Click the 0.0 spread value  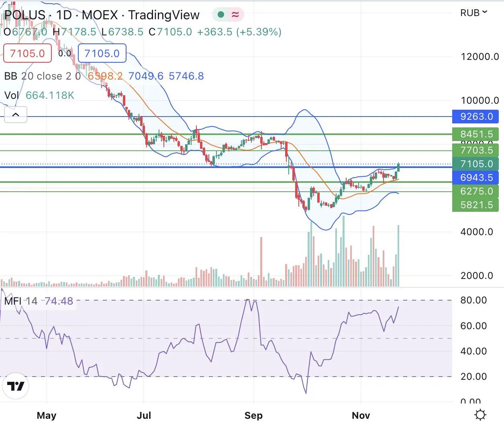pyautogui.click(x=65, y=53)
